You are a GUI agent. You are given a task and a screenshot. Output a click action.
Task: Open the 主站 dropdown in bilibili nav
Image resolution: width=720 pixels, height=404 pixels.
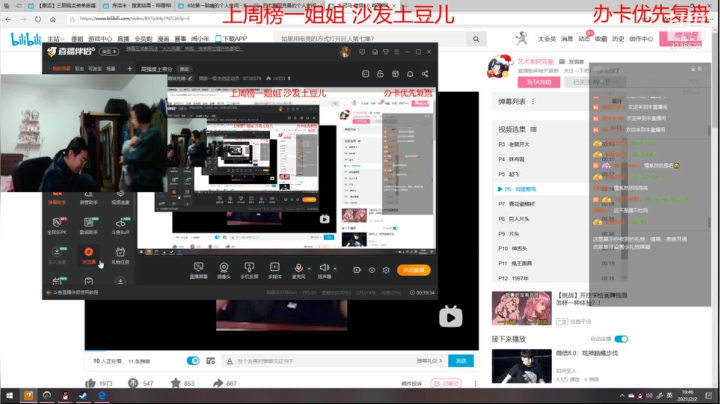[56, 39]
